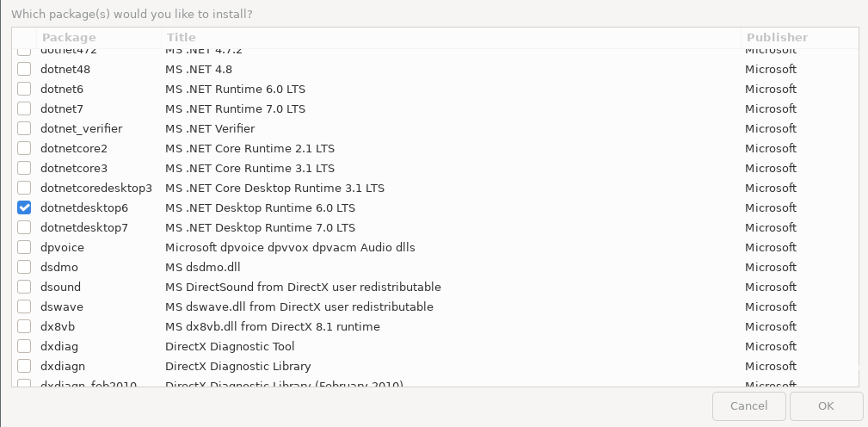The image size is (868, 427).
Task: Click the DirectX Diagnostic Library row
Action: [x=237, y=366]
